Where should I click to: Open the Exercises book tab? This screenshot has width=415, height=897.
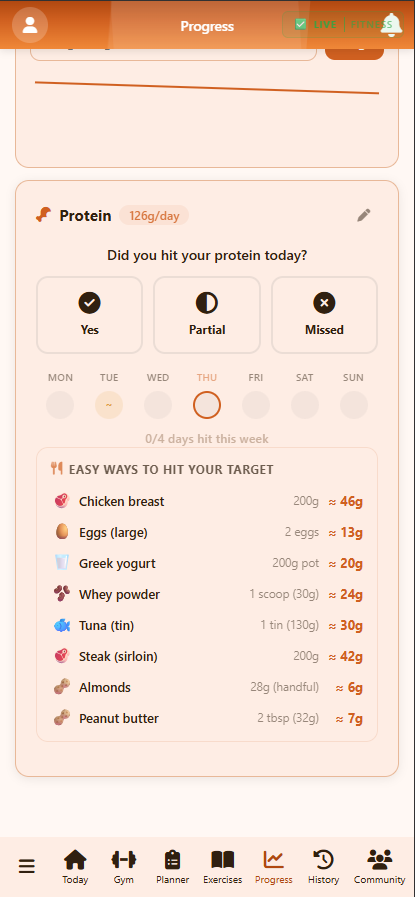point(223,867)
